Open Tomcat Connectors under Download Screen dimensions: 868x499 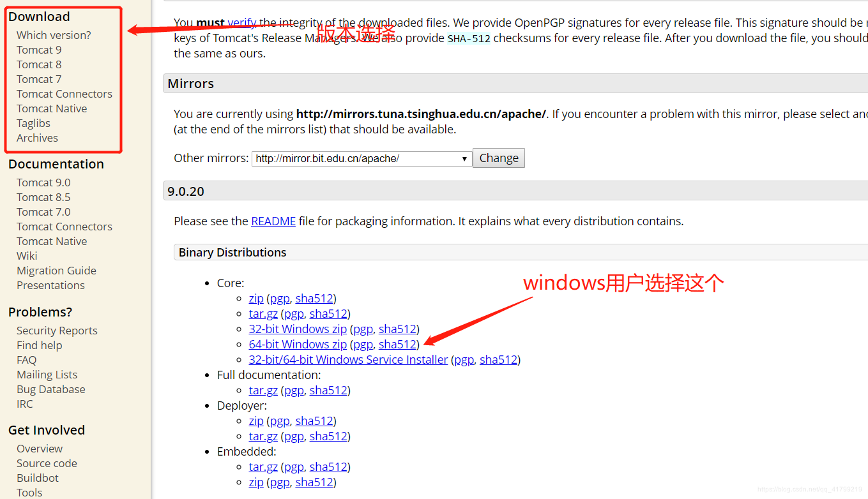[65, 94]
